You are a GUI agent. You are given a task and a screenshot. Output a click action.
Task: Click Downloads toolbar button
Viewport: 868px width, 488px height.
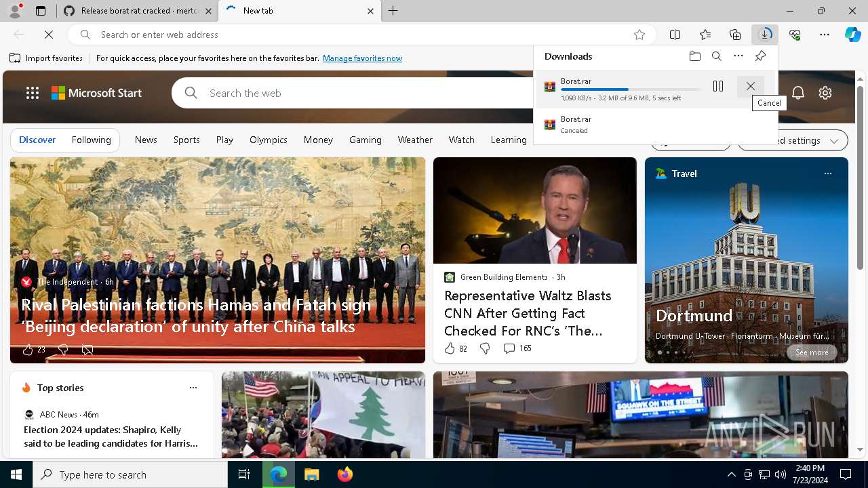[765, 35]
